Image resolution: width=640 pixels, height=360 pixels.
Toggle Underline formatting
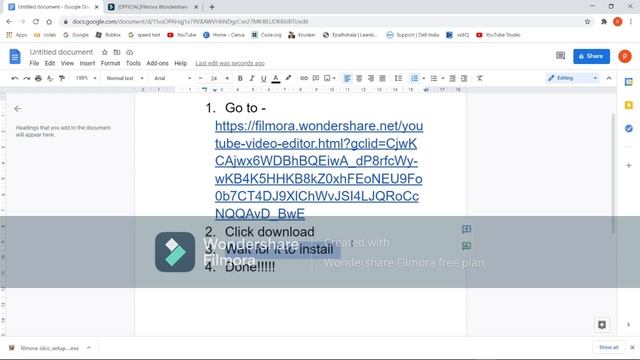tap(264, 78)
